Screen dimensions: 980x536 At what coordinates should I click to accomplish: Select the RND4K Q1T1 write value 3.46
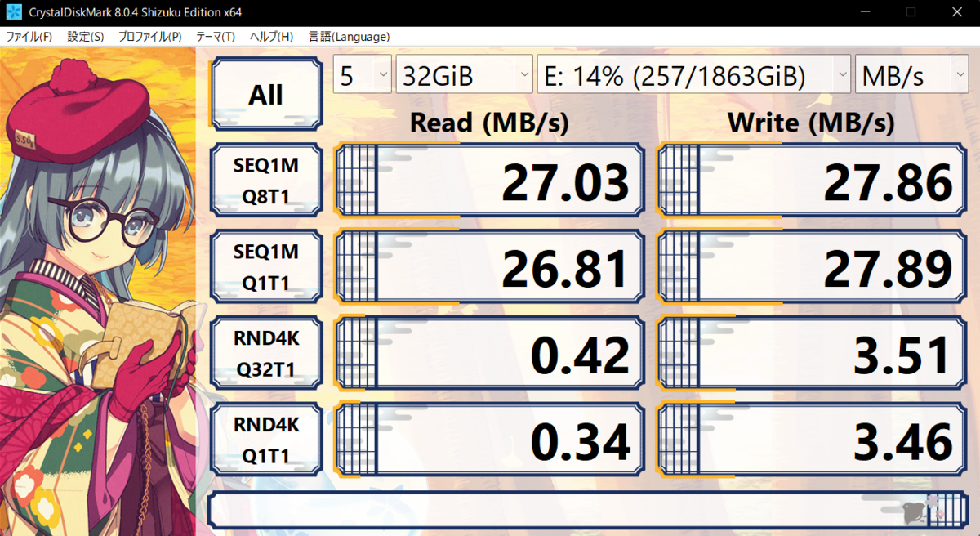813,441
